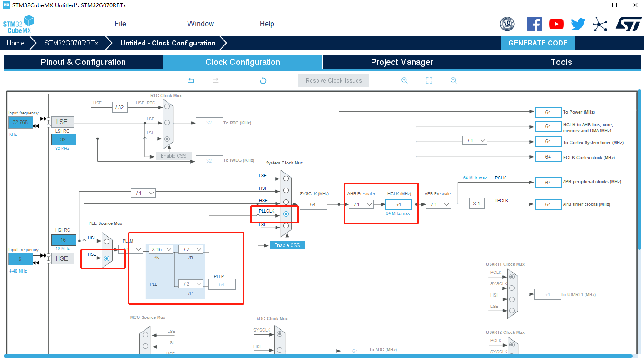The width and height of the screenshot is (644, 362).
Task: Open the Twitter bird icon
Action: [578, 24]
